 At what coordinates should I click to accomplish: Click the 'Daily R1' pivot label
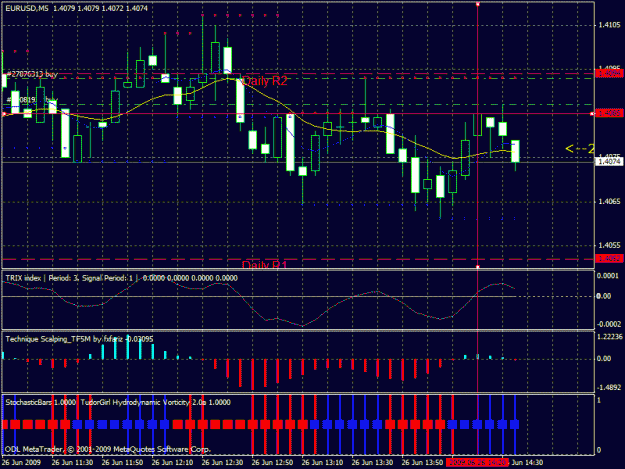pyautogui.click(x=265, y=265)
